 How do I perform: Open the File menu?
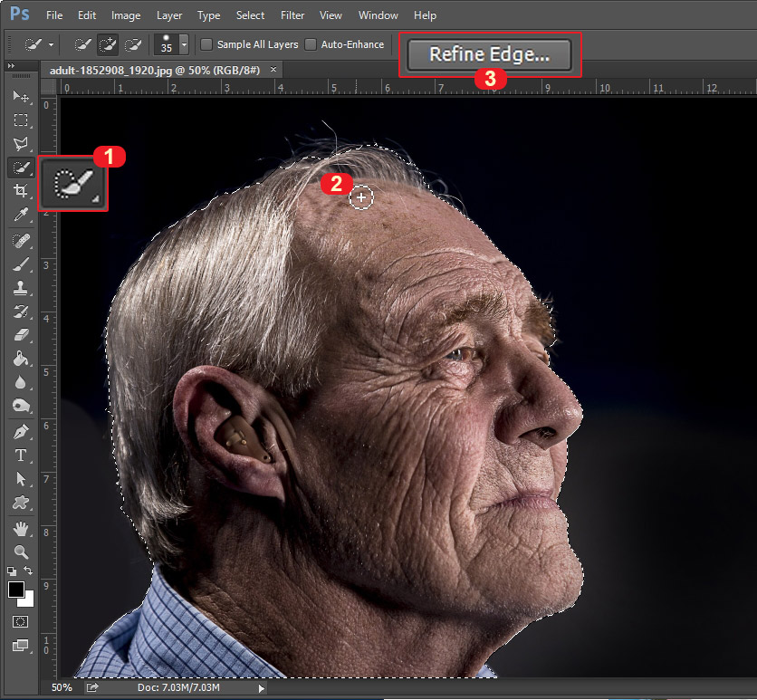pos(54,15)
